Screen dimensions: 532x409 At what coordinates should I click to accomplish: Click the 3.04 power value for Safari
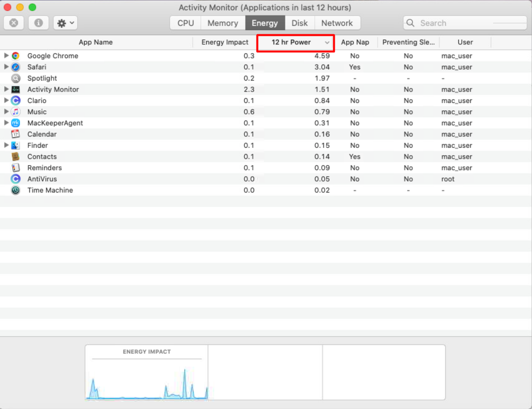click(x=322, y=67)
